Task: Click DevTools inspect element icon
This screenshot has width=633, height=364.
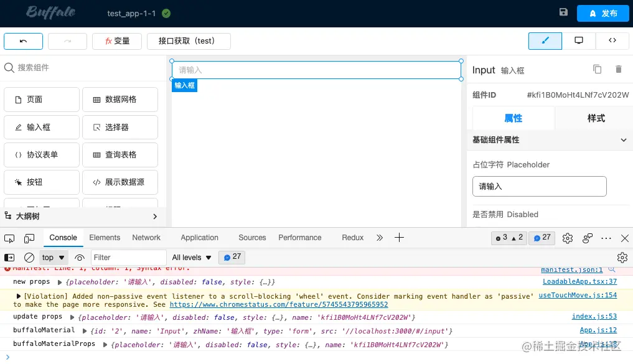Action: tap(9, 238)
